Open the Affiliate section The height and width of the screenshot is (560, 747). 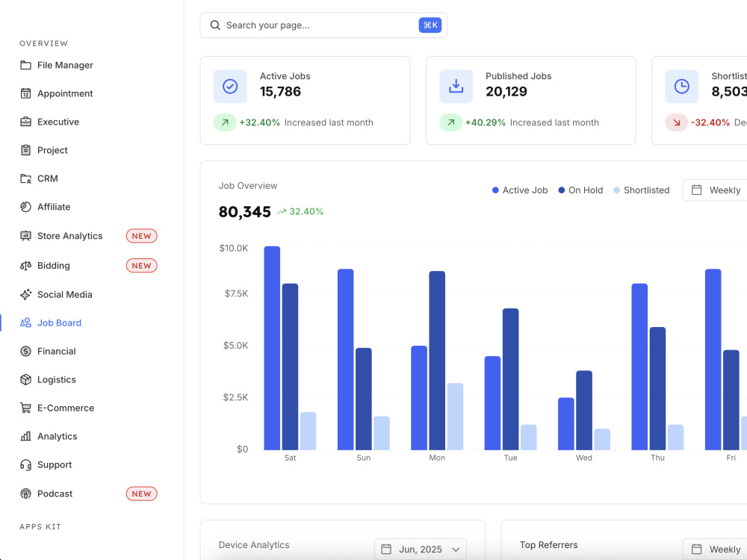pos(54,207)
